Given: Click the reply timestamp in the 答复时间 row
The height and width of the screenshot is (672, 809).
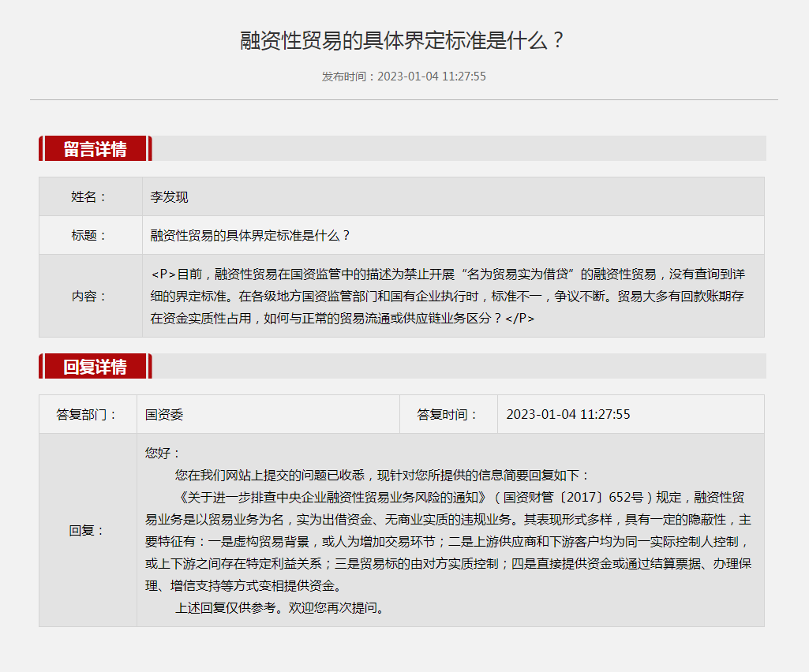Looking at the screenshot, I should 567,414.
